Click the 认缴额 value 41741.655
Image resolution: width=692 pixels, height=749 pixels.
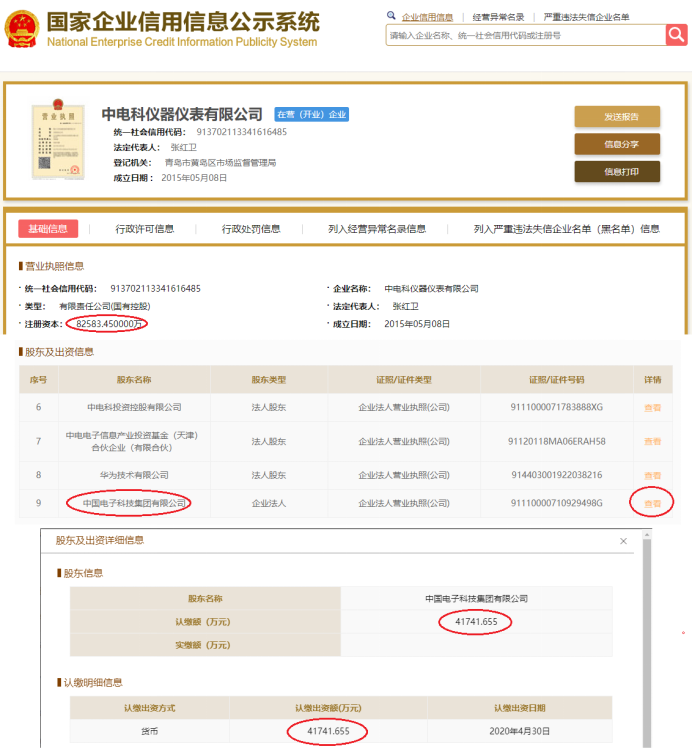(476, 621)
